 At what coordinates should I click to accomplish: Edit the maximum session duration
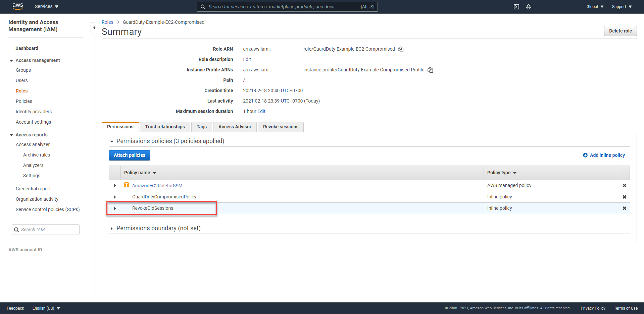click(x=261, y=111)
